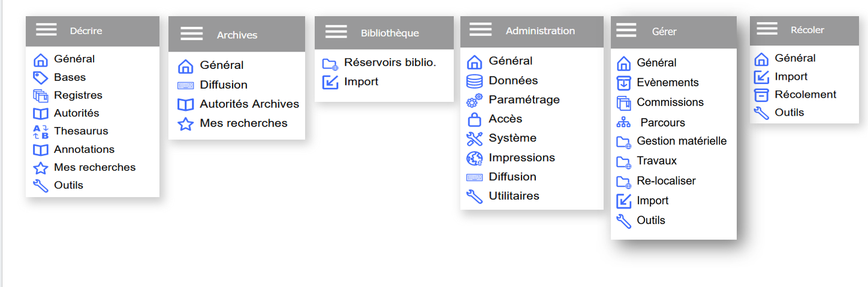Click the padlock icon next to Accès
The image size is (868, 287).
(474, 119)
